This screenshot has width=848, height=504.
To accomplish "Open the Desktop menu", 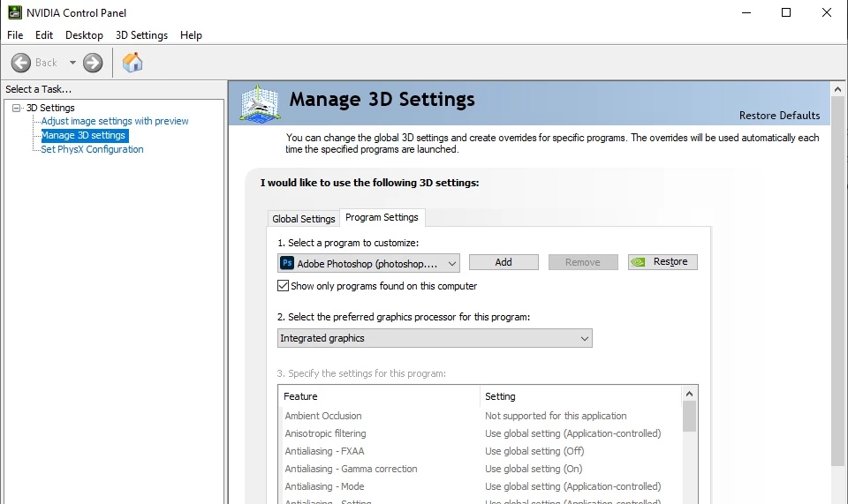I will [84, 35].
